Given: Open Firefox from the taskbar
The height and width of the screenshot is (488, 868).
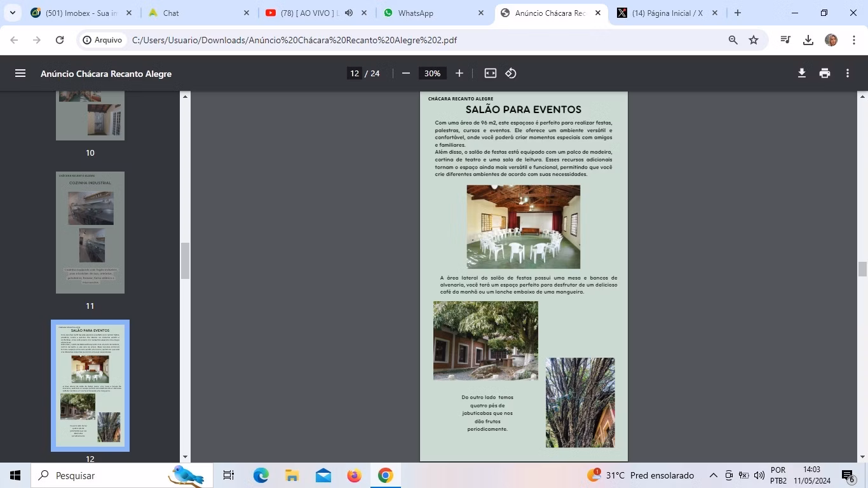Looking at the screenshot, I should pyautogui.click(x=355, y=475).
